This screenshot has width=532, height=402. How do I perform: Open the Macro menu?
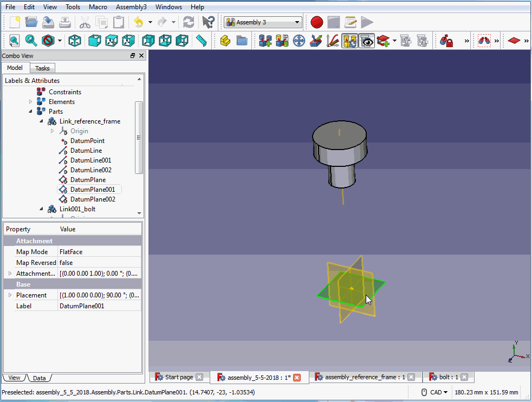click(98, 7)
